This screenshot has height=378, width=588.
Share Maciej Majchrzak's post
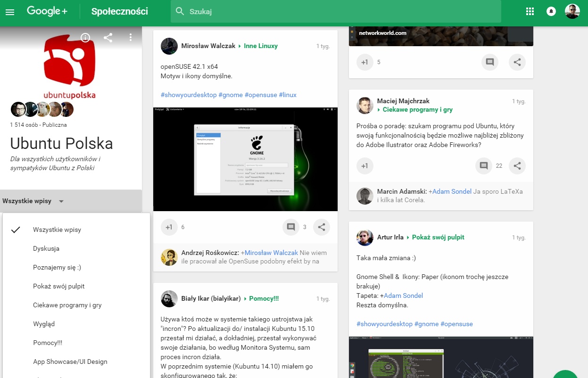click(517, 166)
